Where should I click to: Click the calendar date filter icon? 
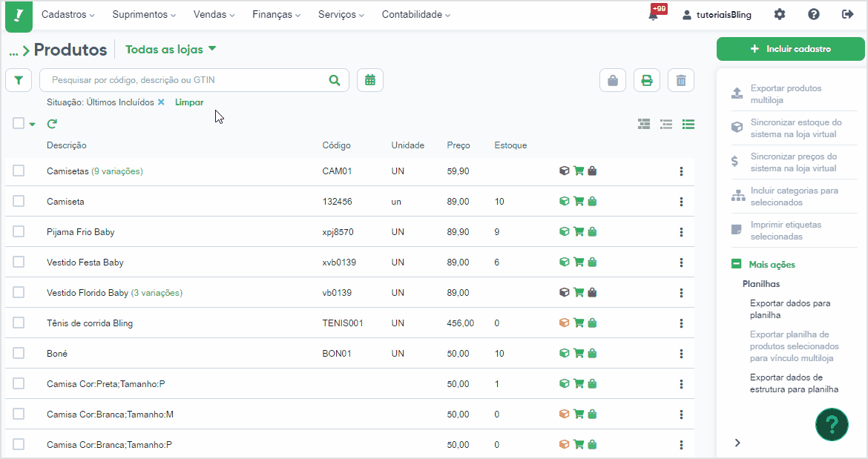[370, 80]
